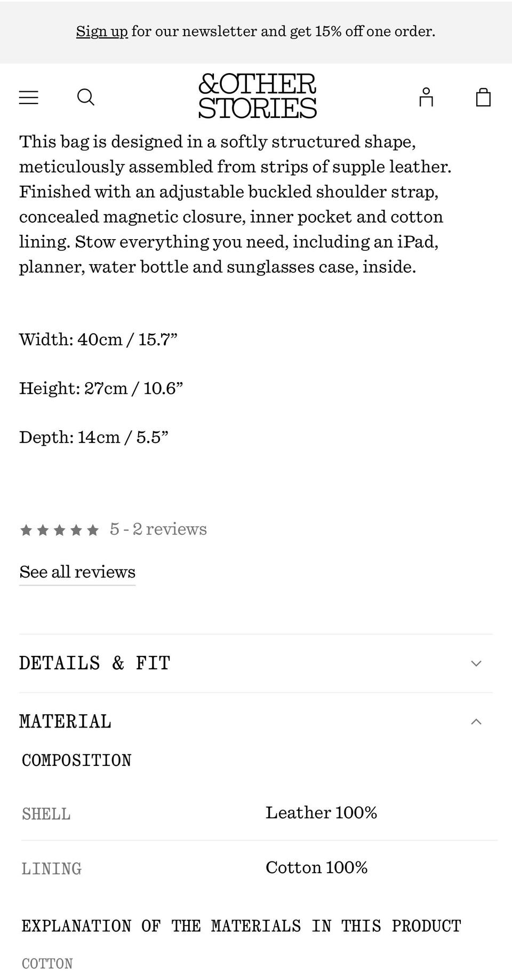This screenshot has width=512, height=980.
Task: Click 'Explanation of the materials in this product' heading
Action: pos(241,926)
